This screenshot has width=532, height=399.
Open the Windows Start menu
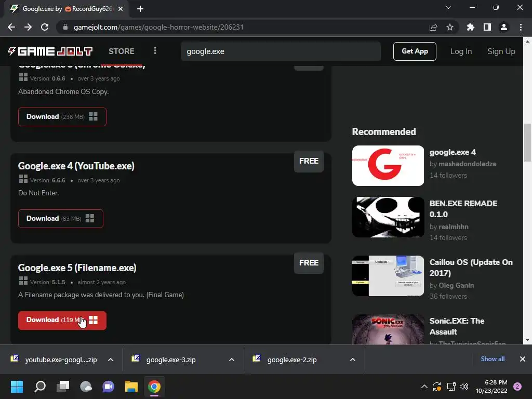[x=17, y=387]
